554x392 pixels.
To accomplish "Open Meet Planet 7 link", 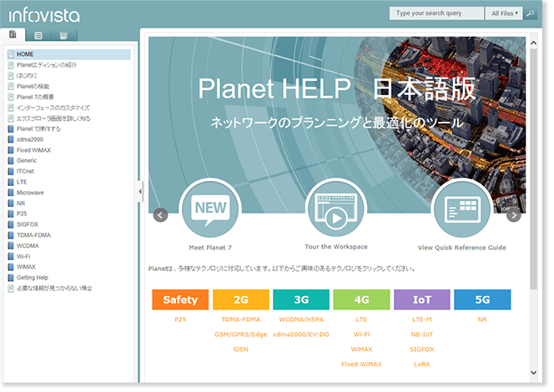I will [x=210, y=248].
